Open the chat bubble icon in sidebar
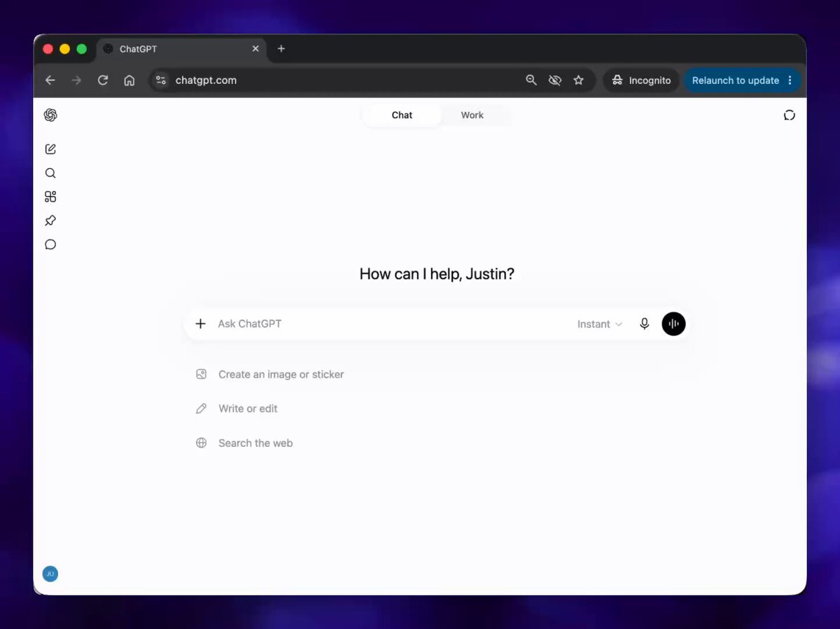The height and width of the screenshot is (629, 840). point(50,244)
